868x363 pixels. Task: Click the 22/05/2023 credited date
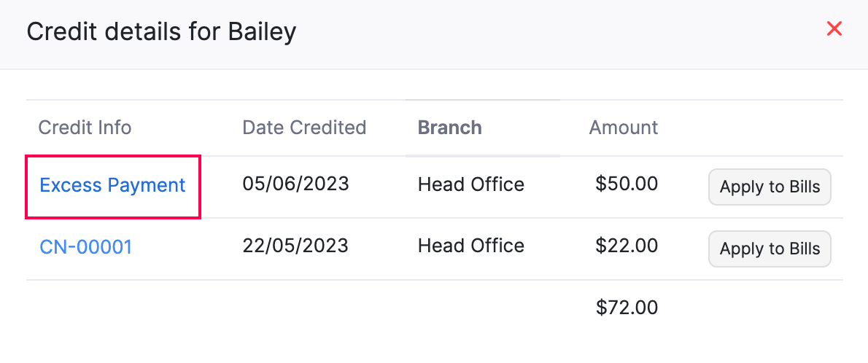[295, 246]
